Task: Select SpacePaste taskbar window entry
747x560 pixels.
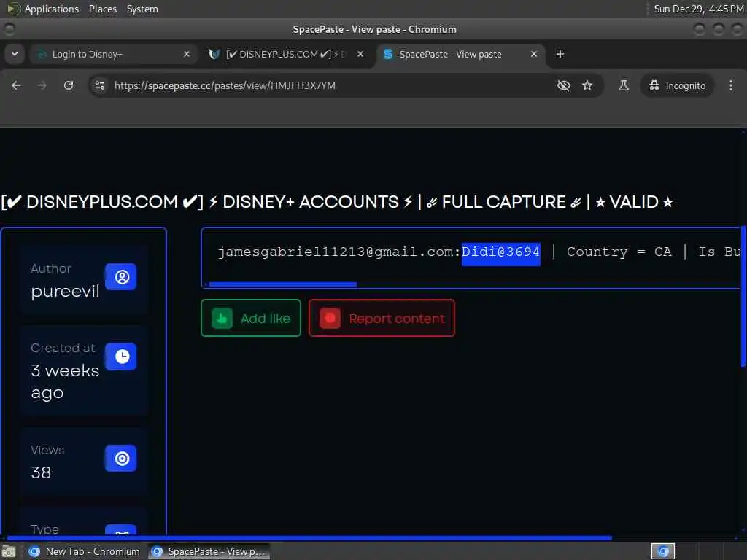Action: pos(209,551)
